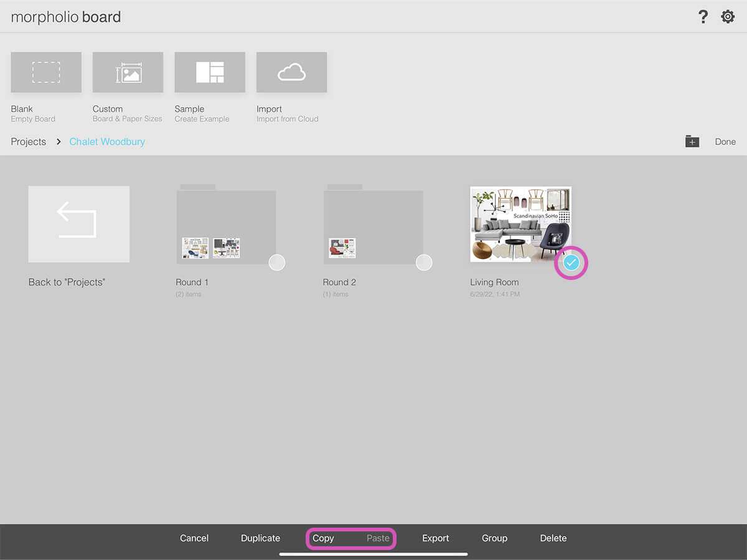Screen dimensions: 747x560
Task: Duplicate the selected board
Action: point(260,538)
